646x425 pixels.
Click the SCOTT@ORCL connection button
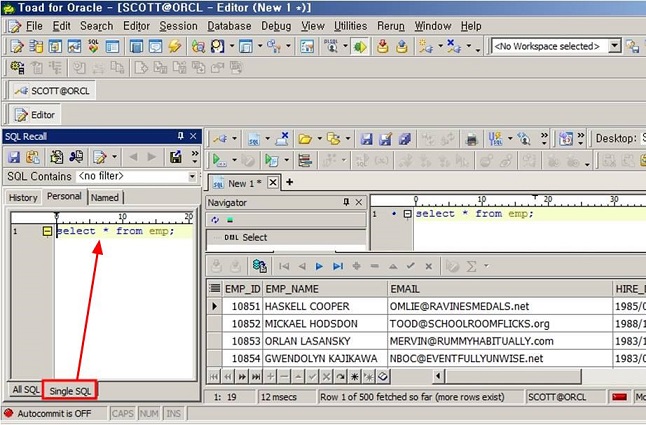pos(54,90)
